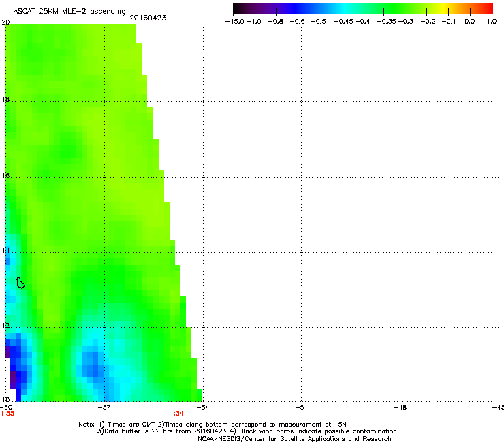Click the note 'Times are GMT' line

tap(212, 425)
